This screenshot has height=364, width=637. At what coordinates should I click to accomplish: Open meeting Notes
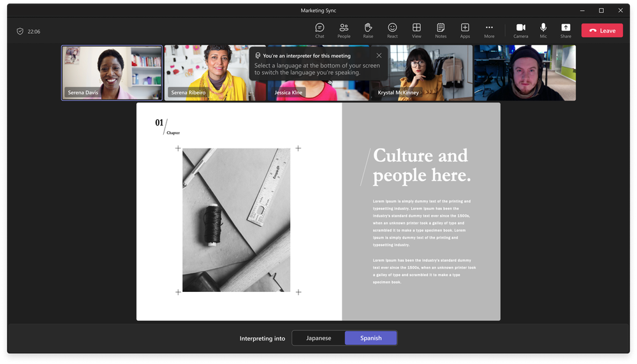pyautogui.click(x=441, y=30)
